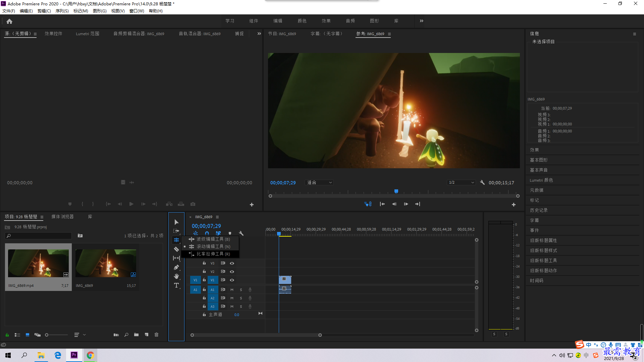Select the Slip tool
Image resolution: width=644 pixels, height=362 pixels.
(x=176, y=258)
